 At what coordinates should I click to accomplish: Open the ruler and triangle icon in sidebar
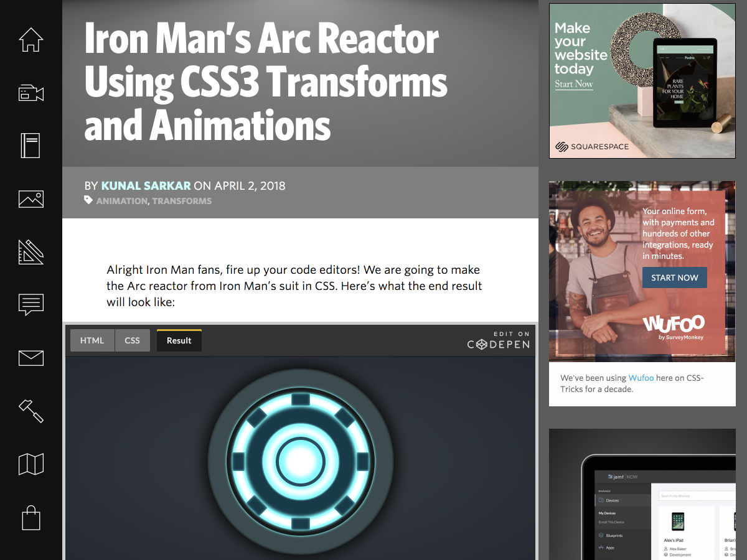[x=31, y=251]
